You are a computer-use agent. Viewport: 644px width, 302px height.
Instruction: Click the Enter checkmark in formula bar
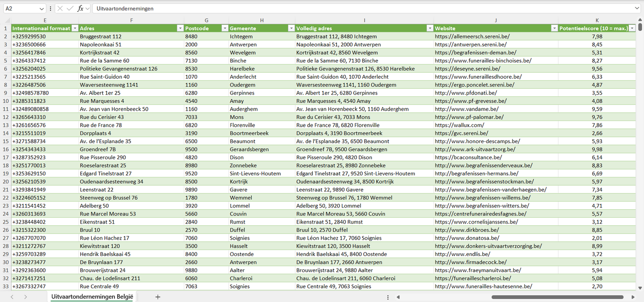[x=70, y=8]
